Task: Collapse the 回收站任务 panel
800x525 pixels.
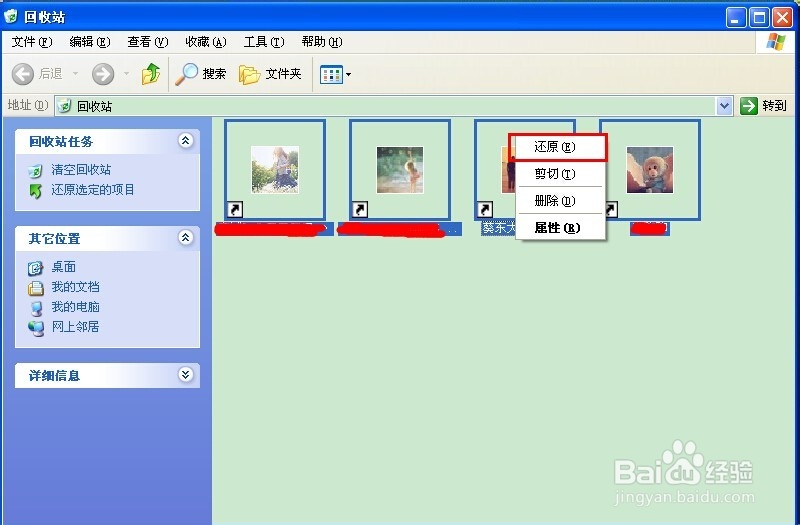Action: [x=185, y=140]
